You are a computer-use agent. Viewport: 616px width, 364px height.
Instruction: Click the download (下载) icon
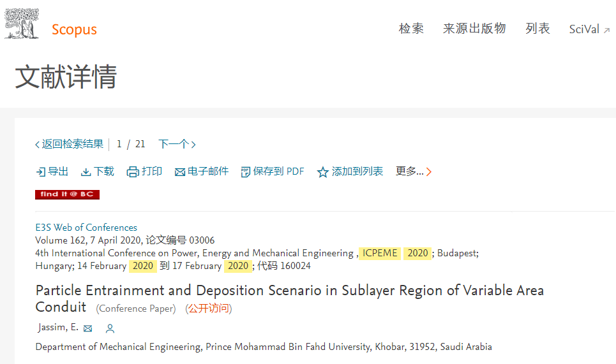[x=86, y=172]
